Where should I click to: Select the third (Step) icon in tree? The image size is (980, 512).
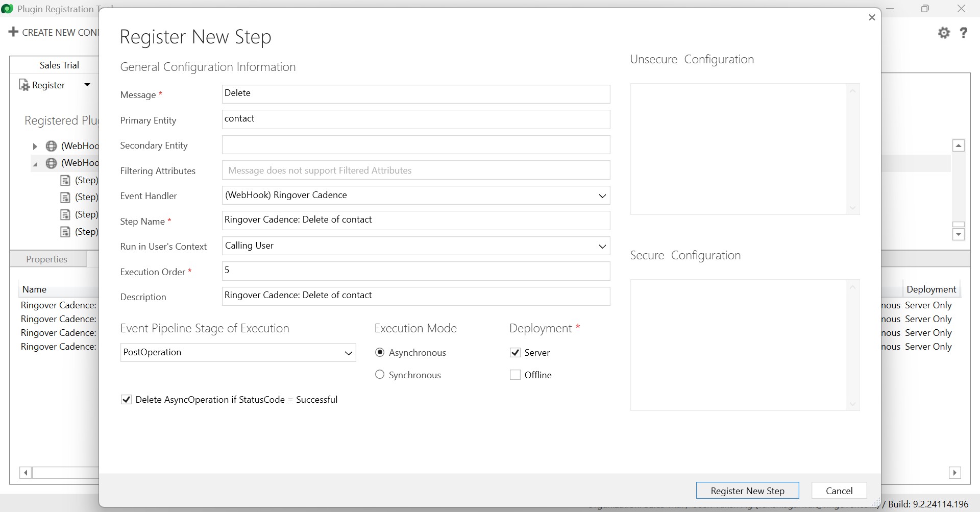coord(65,214)
